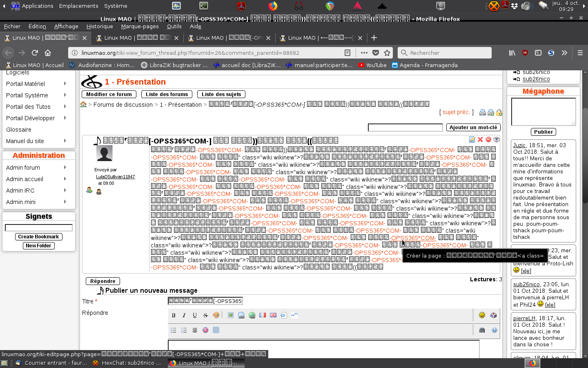This screenshot has width=588, height=368.
Task: Open uBlock Origin extension icon
Action: pos(525,53)
